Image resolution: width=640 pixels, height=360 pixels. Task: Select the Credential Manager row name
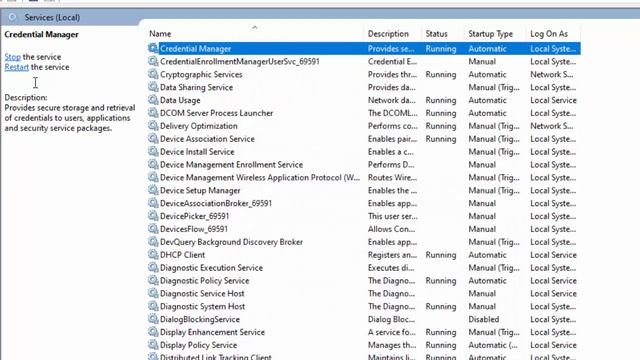196,49
